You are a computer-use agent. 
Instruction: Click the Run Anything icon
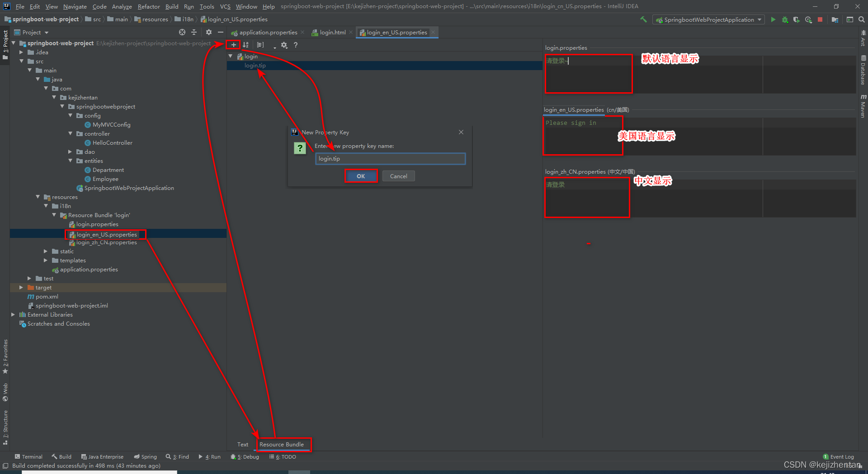coord(850,19)
